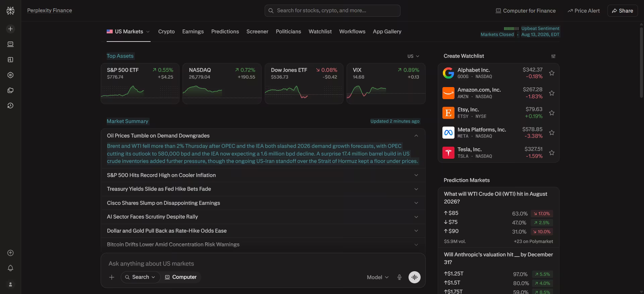The width and height of the screenshot is (644, 294).
Task: Open the VIX chart card
Action: [x=386, y=83]
